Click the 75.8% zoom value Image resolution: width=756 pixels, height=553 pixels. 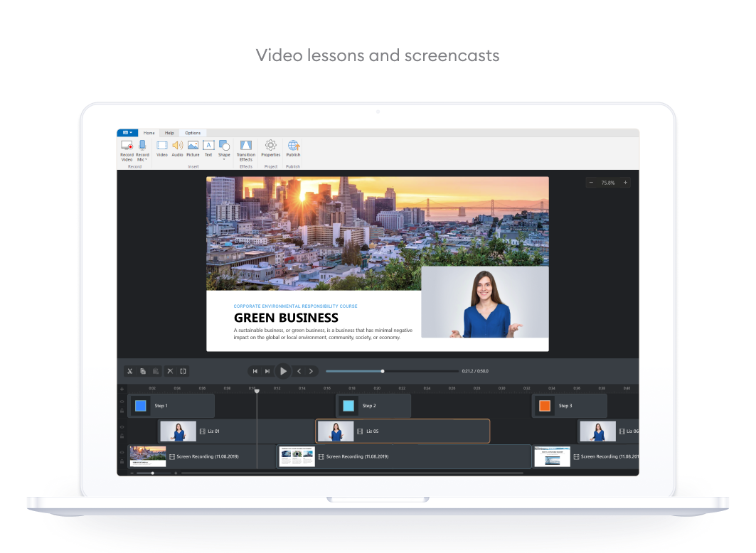click(608, 183)
